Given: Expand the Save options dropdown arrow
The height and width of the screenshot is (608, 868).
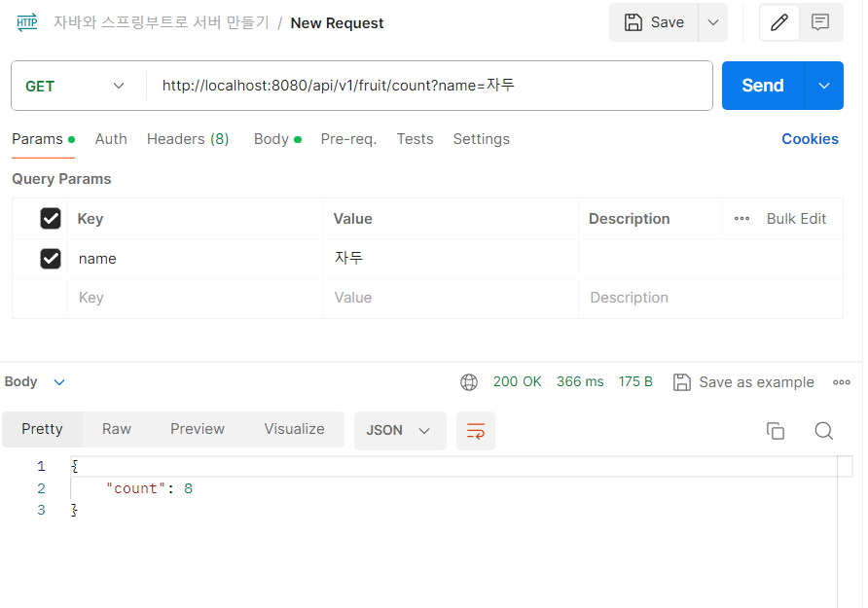Looking at the screenshot, I should point(713,22).
